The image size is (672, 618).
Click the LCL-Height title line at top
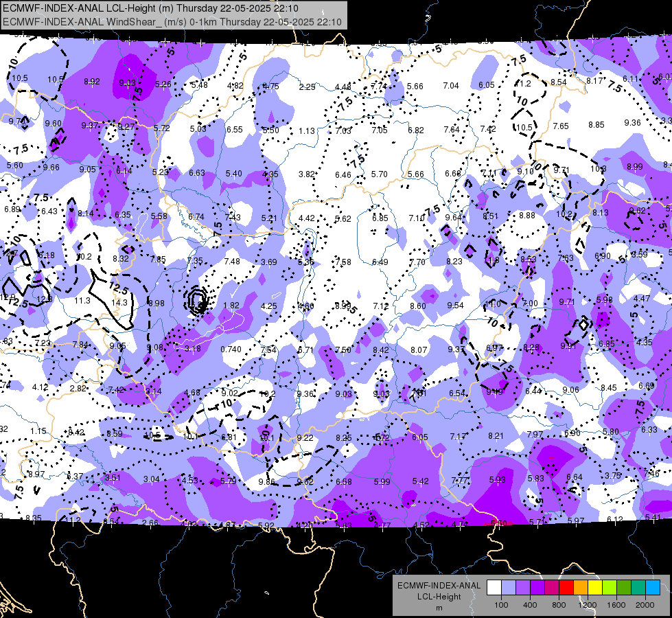coord(150,8)
